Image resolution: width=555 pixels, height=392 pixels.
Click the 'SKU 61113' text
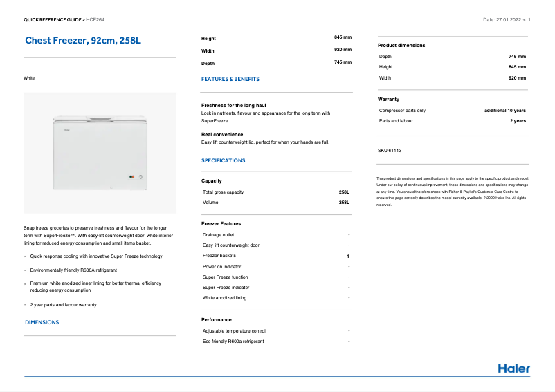coord(390,150)
